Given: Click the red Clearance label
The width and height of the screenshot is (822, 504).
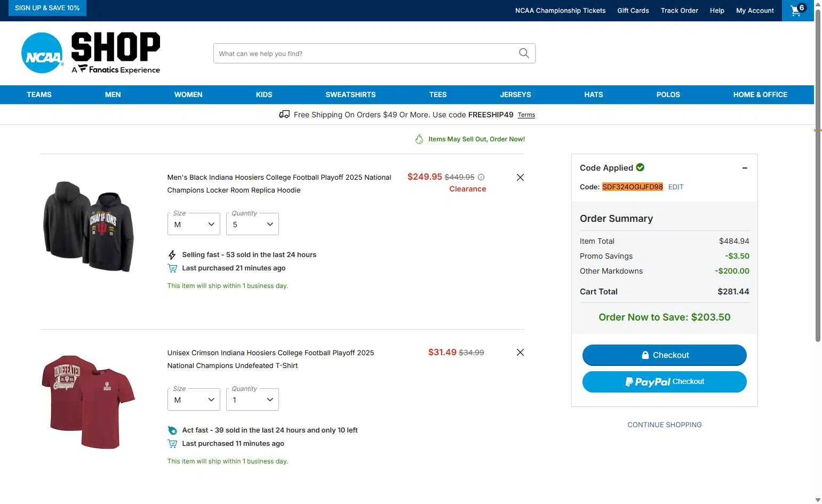Looking at the screenshot, I should [467, 189].
